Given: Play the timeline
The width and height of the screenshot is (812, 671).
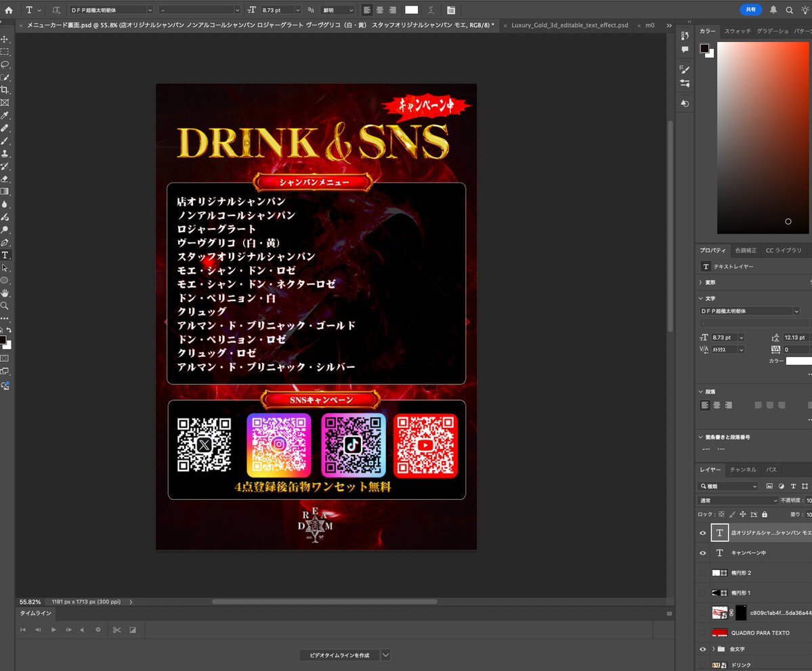Looking at the screenshot, I should [54, 630].
